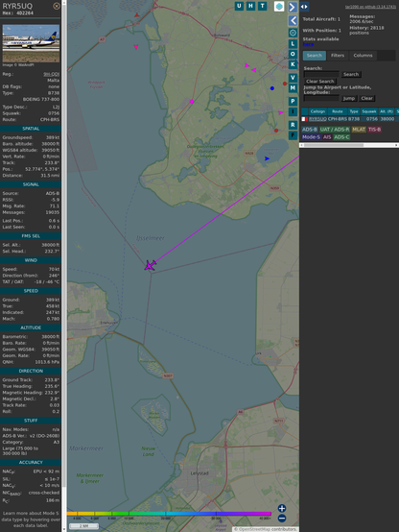Click the magenta circle marker on map

[x=192, y=102]
